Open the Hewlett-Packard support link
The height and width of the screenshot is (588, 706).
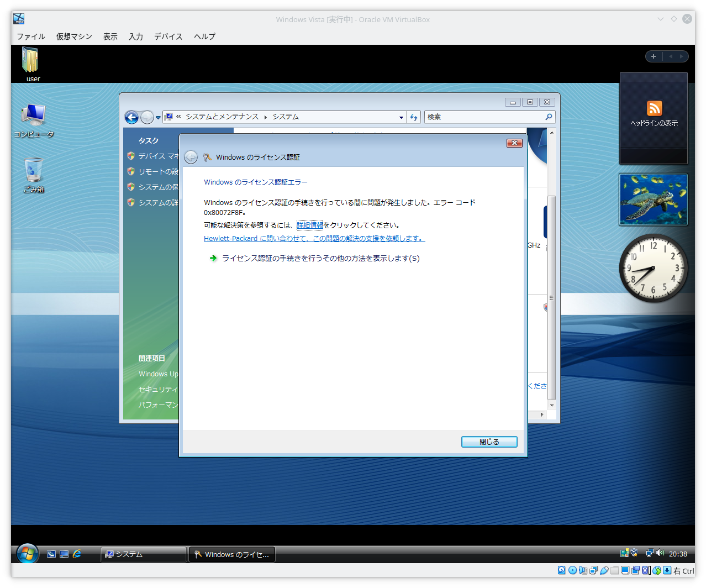point(314,239)
